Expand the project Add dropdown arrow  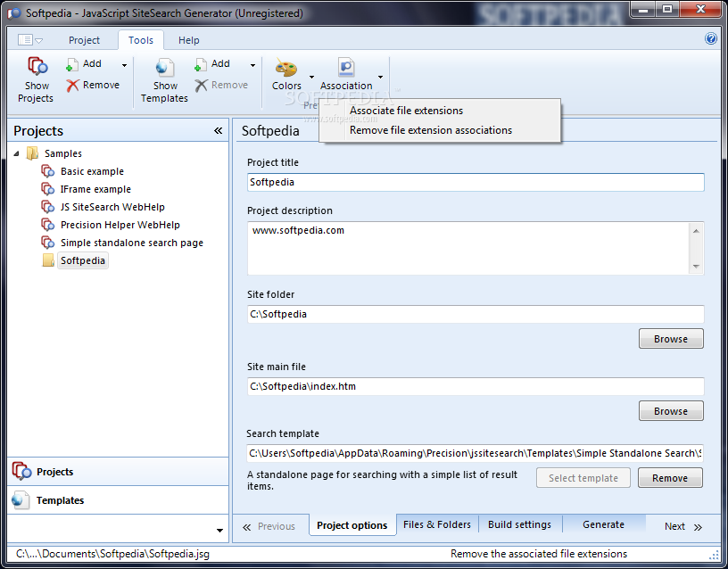pos(124,65)
